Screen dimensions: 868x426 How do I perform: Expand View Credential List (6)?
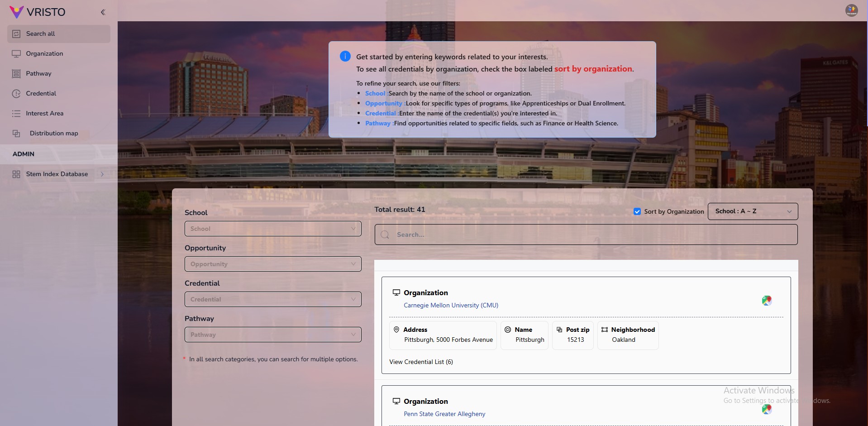(421, 362)
